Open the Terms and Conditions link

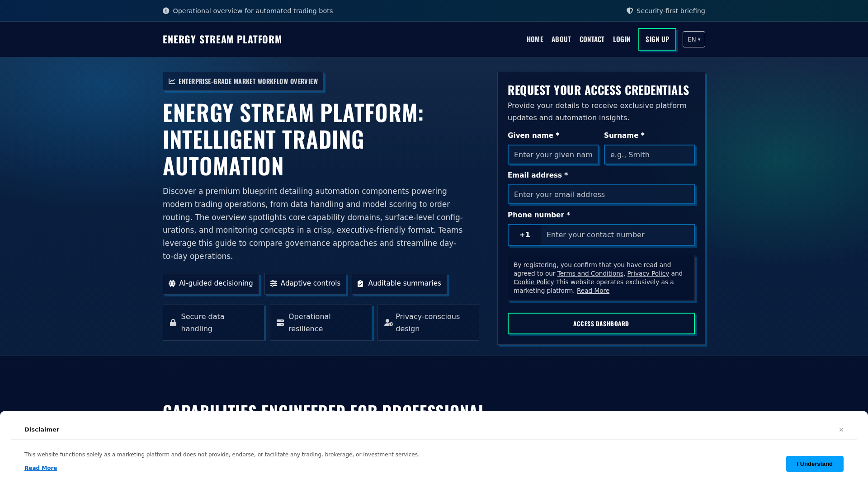(590, 273)
